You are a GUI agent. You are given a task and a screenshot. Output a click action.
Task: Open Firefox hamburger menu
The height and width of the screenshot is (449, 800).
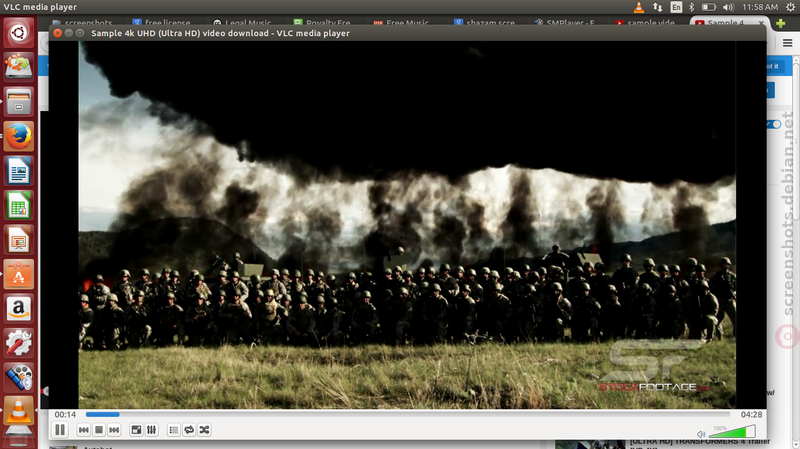click(788, 43)
